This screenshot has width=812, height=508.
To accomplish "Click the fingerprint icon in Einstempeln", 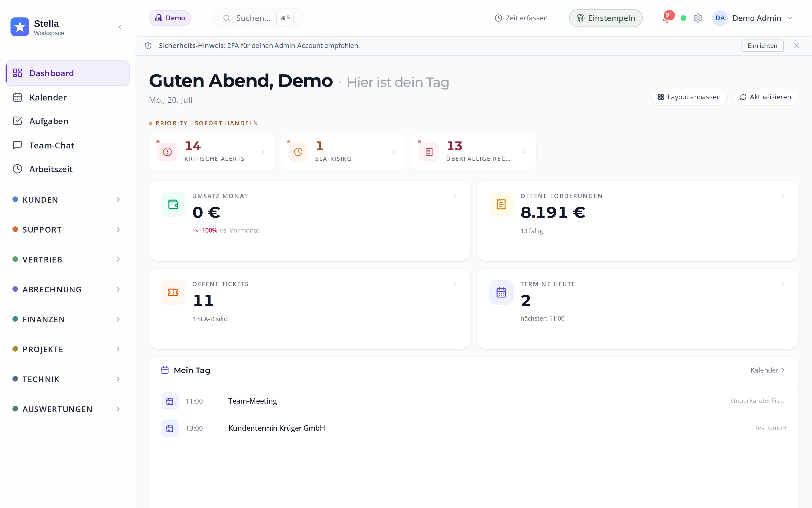I will tap(580, 18).
